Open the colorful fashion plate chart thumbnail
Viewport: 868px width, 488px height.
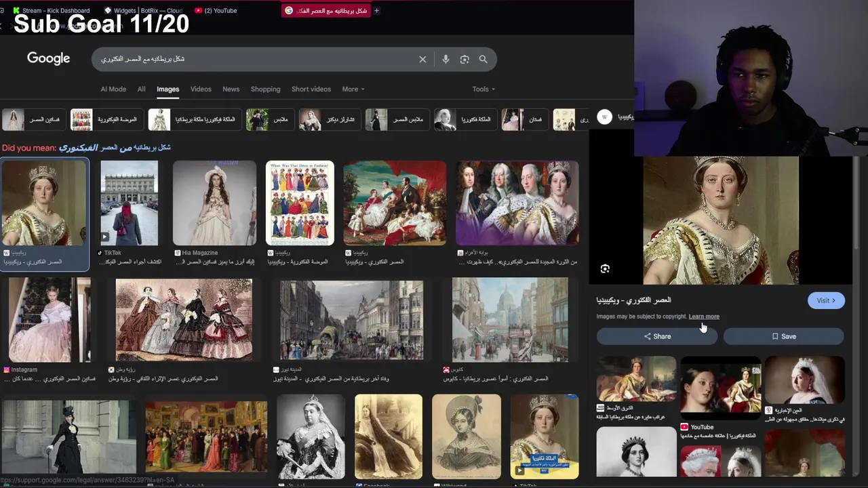coord(300,203)
